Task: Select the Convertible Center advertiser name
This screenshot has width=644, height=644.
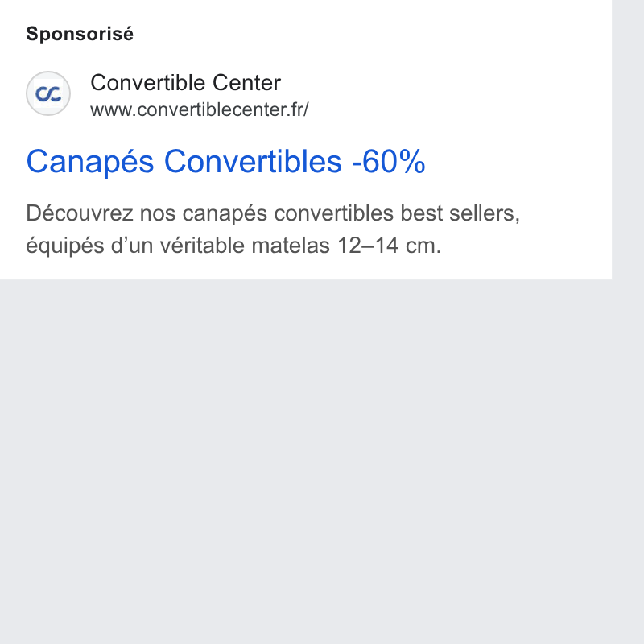Action: coord(186,83)
